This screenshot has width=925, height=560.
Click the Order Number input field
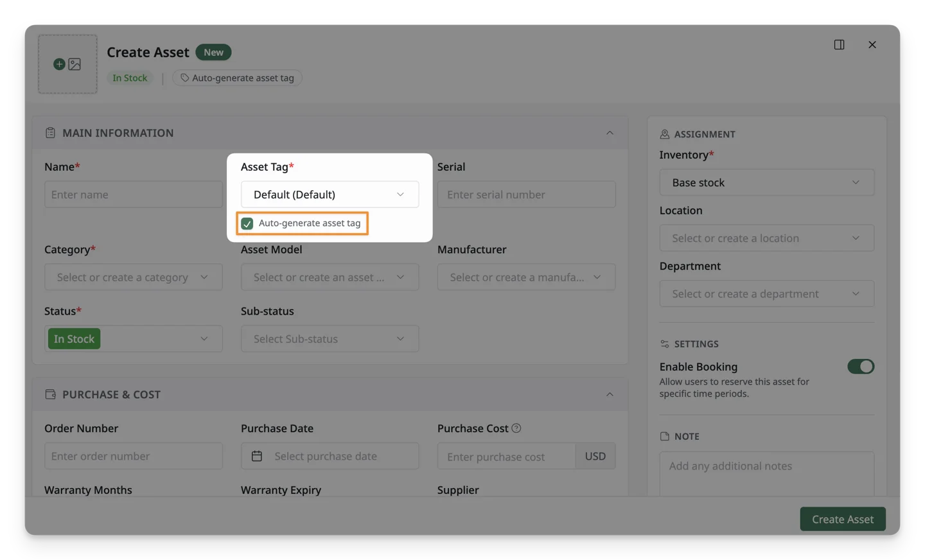(x=134, y=456)
